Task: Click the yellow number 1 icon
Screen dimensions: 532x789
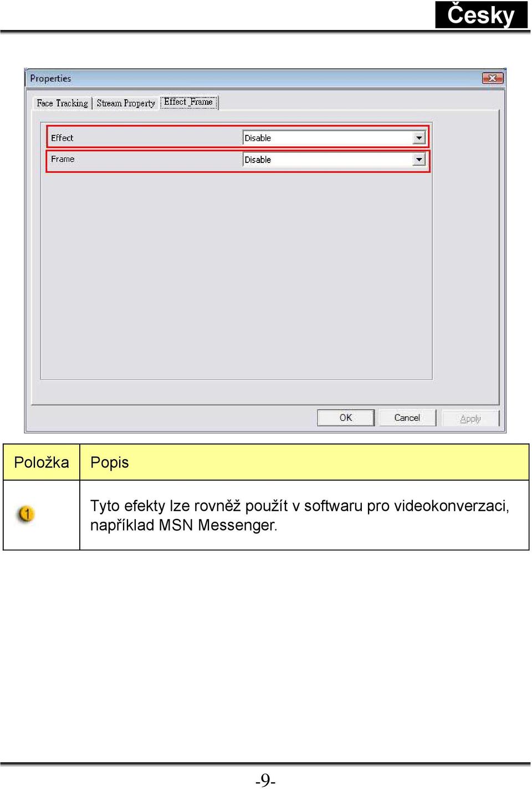Action: (26, 514)
